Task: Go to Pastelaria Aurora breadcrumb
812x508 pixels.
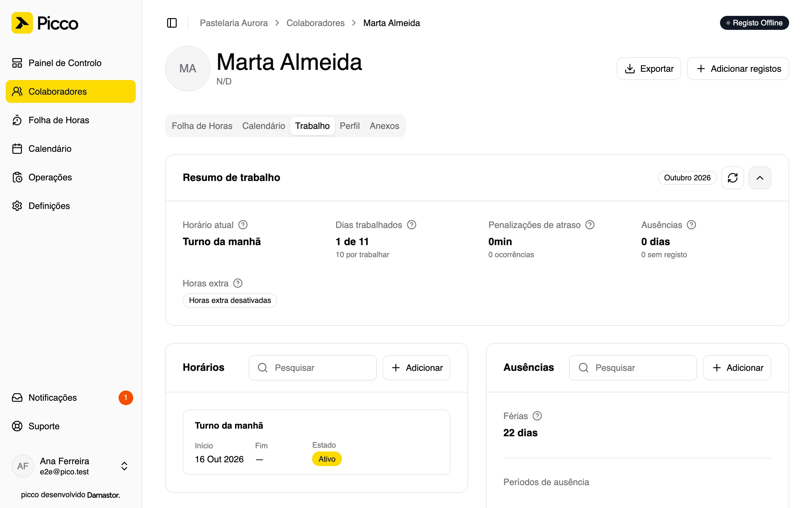Action: coord(233,23)
